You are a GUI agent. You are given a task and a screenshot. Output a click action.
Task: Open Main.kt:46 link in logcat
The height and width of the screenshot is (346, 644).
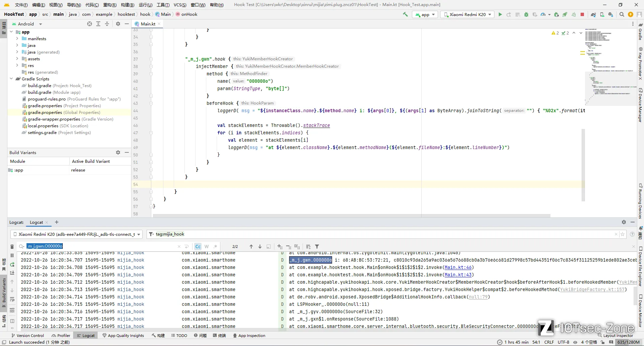tap(458, 267)
